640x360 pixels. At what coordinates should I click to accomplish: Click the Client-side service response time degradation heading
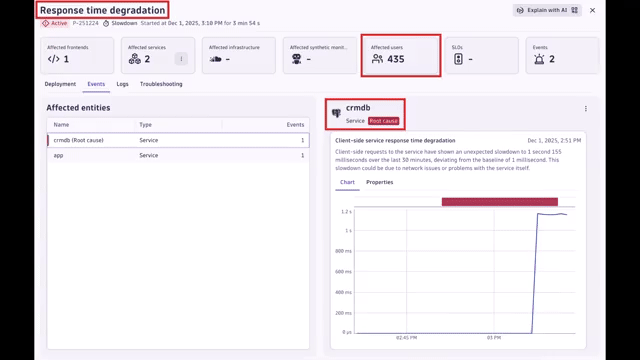click(x=395, y=140)
